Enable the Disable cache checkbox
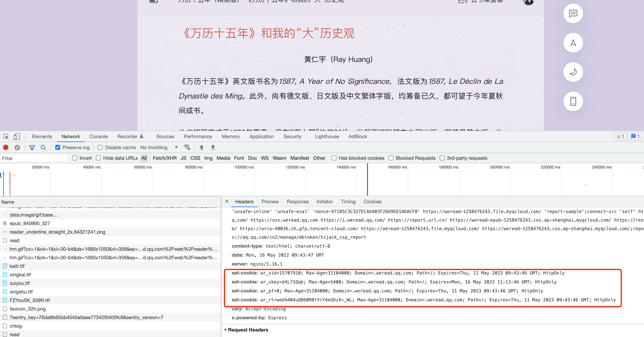Screen dimensions: 644x337 tap(100, 147)
